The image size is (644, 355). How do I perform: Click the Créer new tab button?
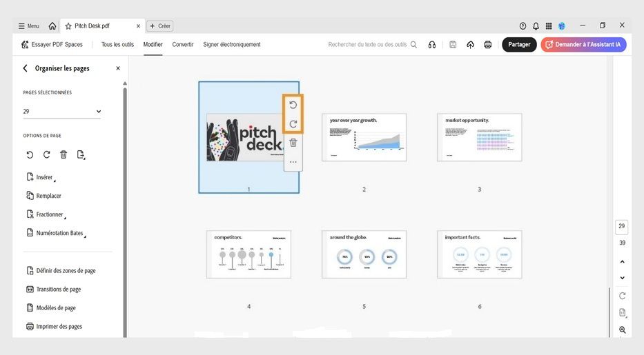click(x=159, y=26)
